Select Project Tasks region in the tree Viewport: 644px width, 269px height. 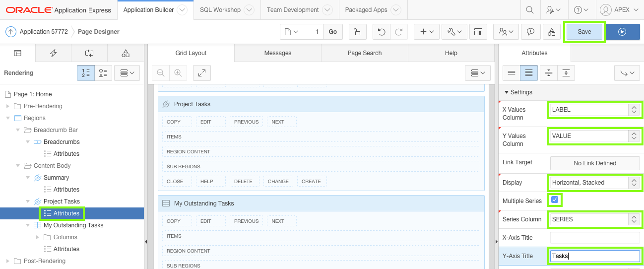click(62, 202)
